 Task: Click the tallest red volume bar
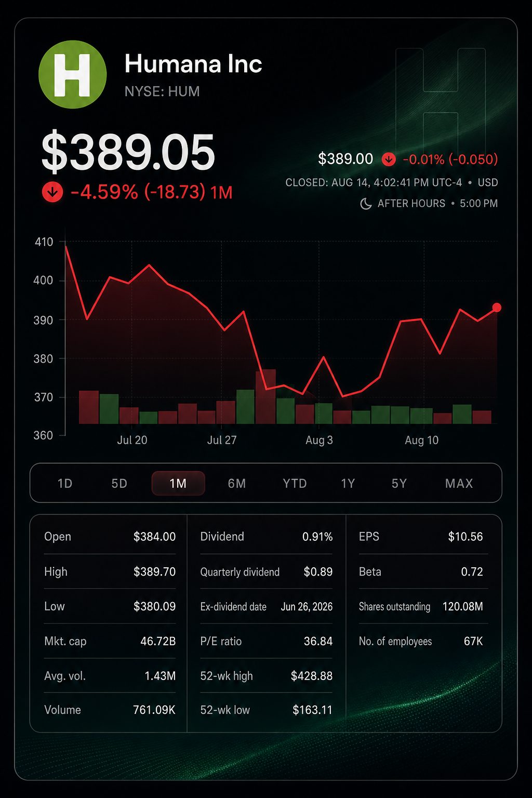point(265,396)
